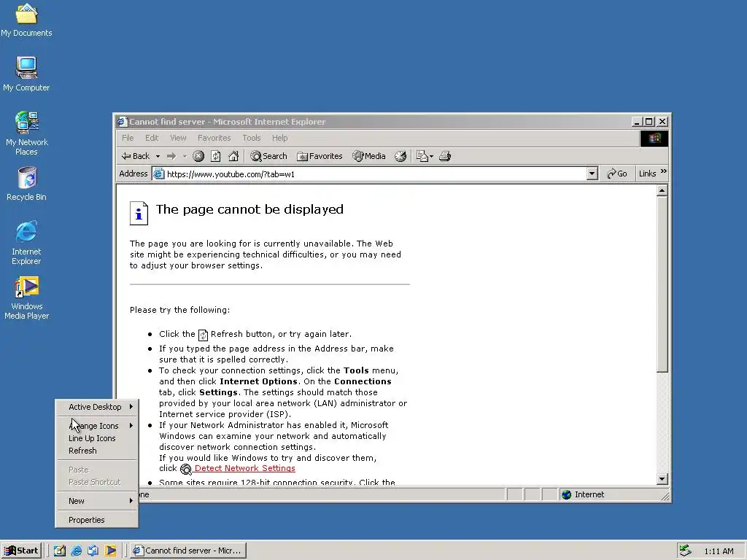
Task: Click the information icon on error page
Action: coord(139,213)
